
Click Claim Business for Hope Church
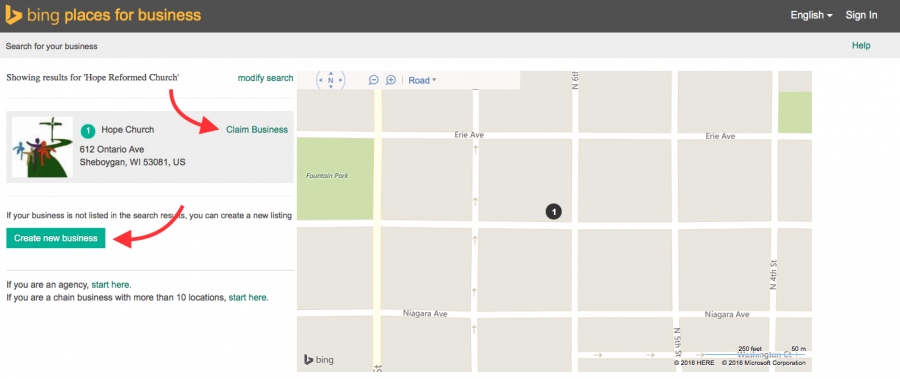(x=257, y=130)
